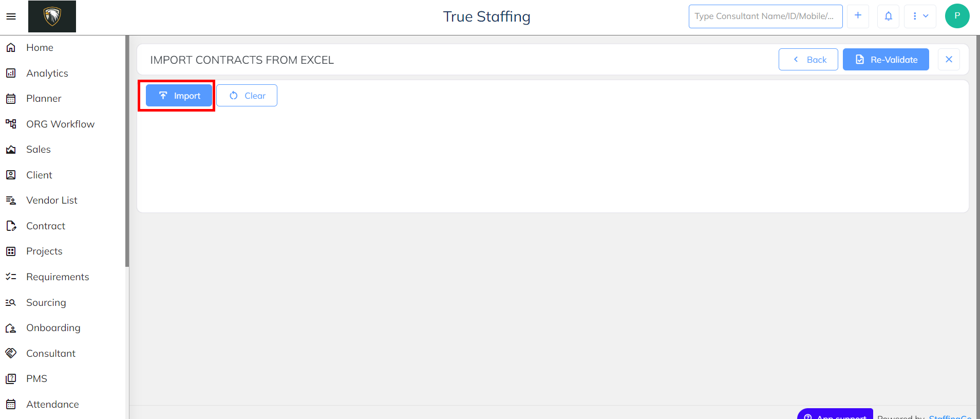Toggle the hamburger menu icon

click(11, 16)
